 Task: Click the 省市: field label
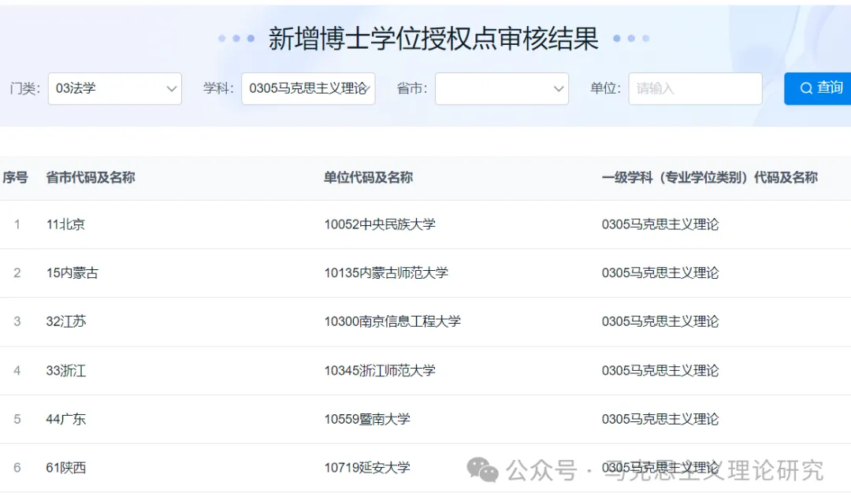click(x=412, y=88)
